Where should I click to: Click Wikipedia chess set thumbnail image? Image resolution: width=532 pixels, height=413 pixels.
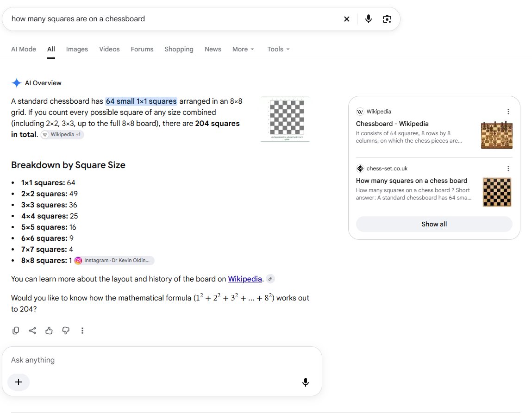point(497,135)
